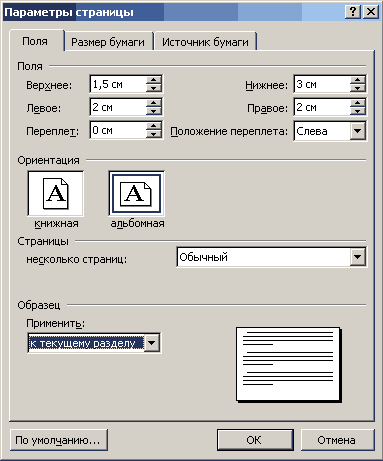Click the По умолчанию button

[x=59, y=440]
